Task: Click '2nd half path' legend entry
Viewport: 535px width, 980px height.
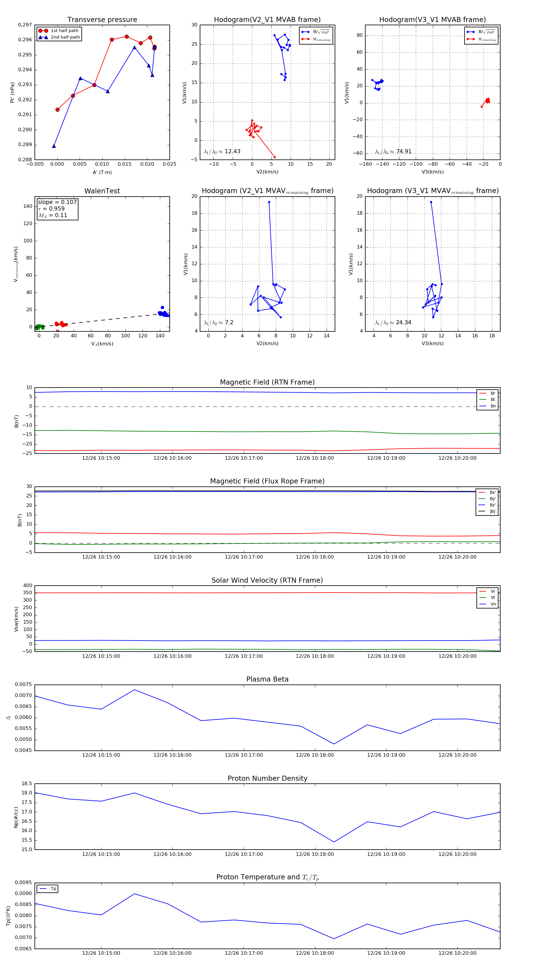Action: tap(59, 37)
